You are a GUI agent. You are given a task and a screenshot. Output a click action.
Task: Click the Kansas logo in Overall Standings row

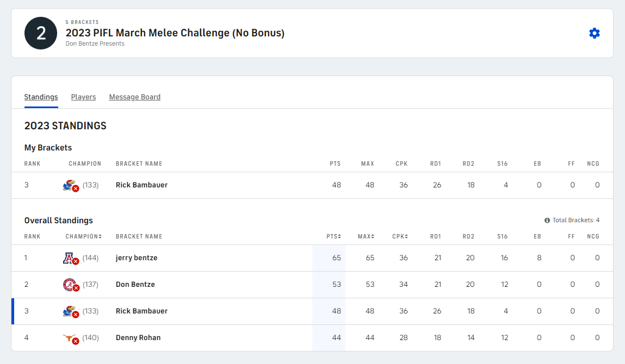(69, 311)
